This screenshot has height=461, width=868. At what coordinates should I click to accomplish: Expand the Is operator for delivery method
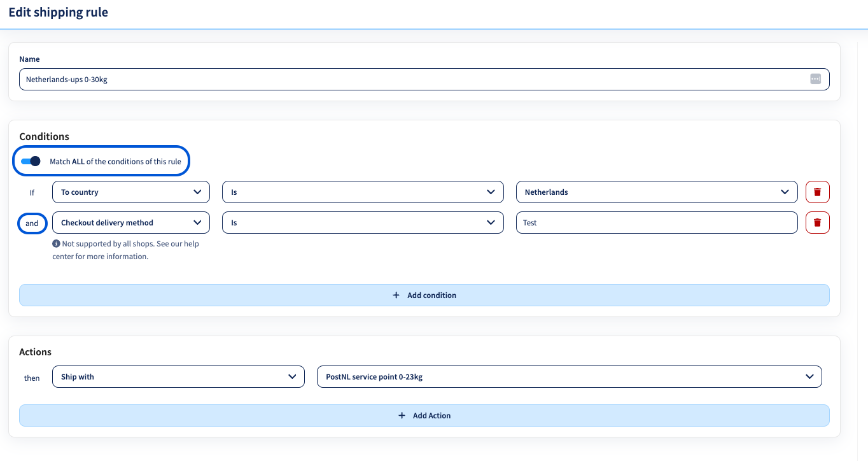363,222
